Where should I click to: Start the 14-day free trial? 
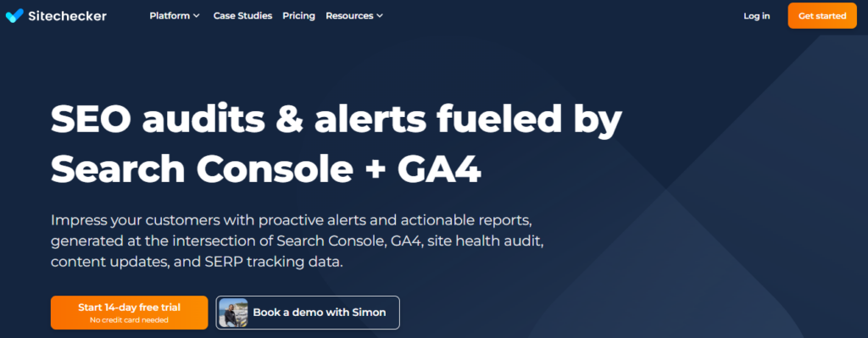pyautogui.click(x=130, y=313)
